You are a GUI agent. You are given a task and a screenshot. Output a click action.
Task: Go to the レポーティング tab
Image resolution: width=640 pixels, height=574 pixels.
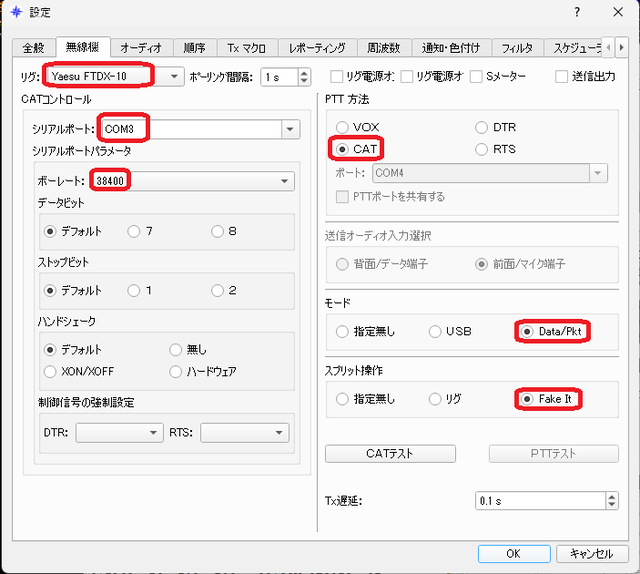coord(317,48)
